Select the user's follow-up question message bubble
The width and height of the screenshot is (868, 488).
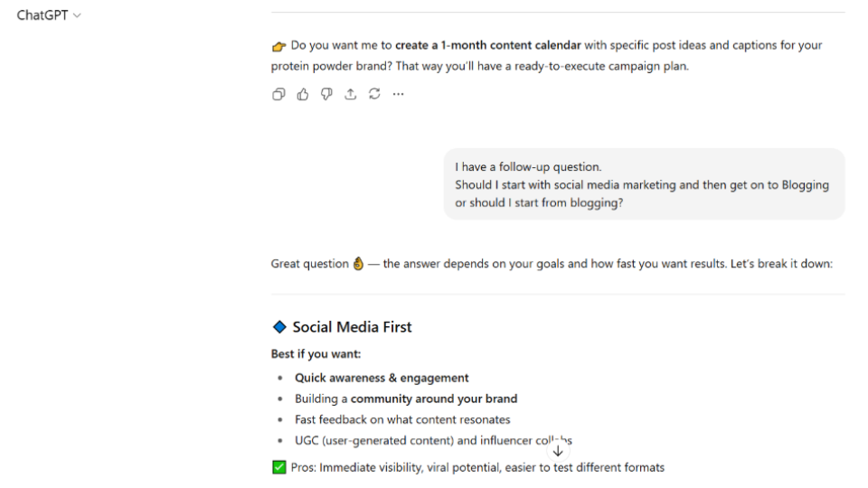(x=644, y=184)
